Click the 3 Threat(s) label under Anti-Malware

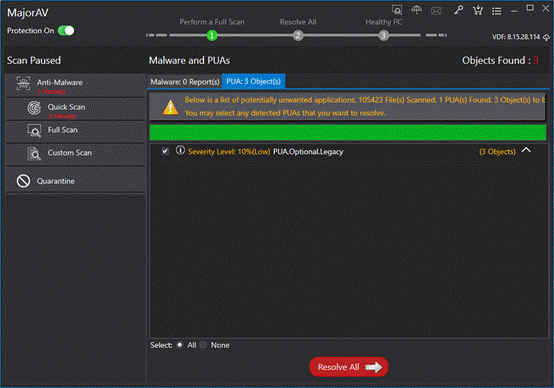pos(51,92)
